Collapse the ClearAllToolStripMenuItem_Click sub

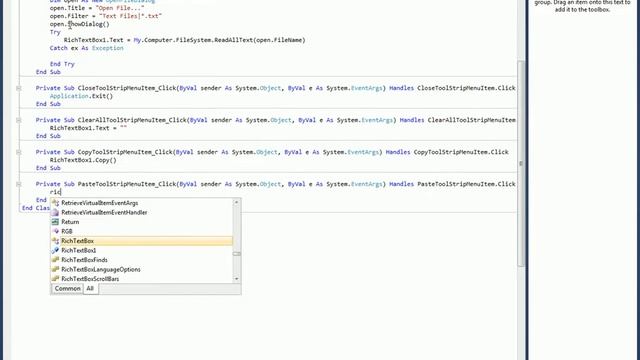(19, 120)
